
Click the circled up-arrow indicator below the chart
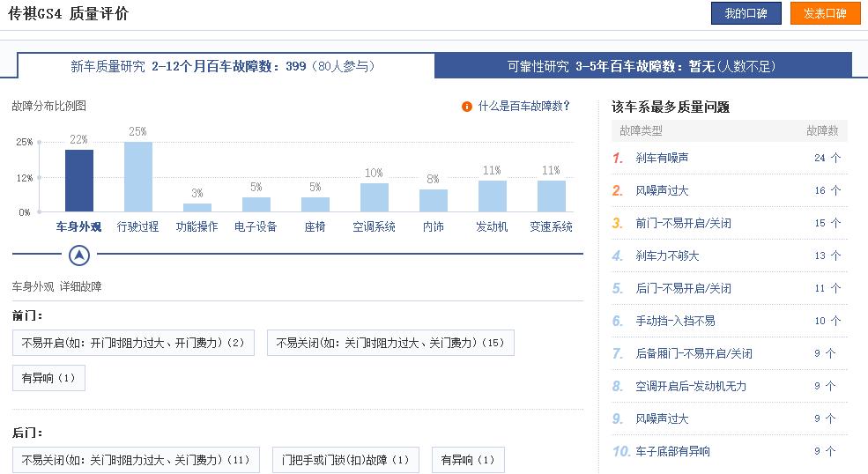coord(79,256)
